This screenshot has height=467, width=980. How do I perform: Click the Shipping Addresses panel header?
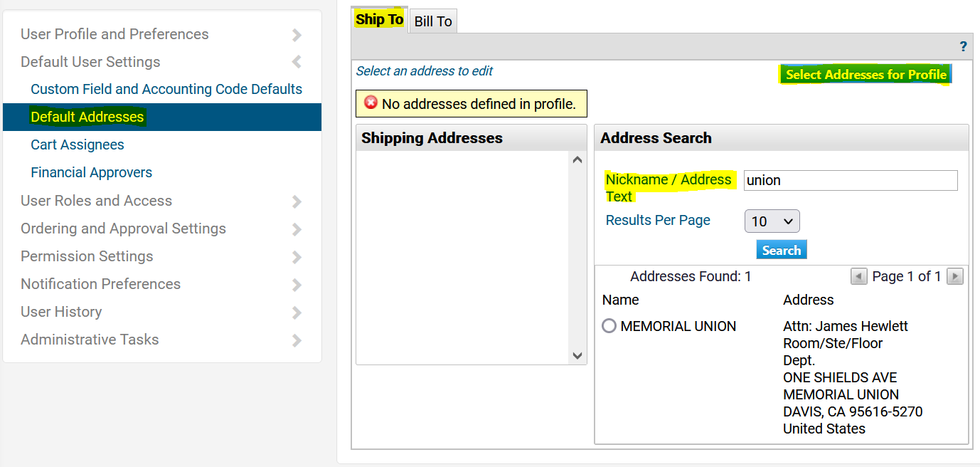(x=472, y=138)
